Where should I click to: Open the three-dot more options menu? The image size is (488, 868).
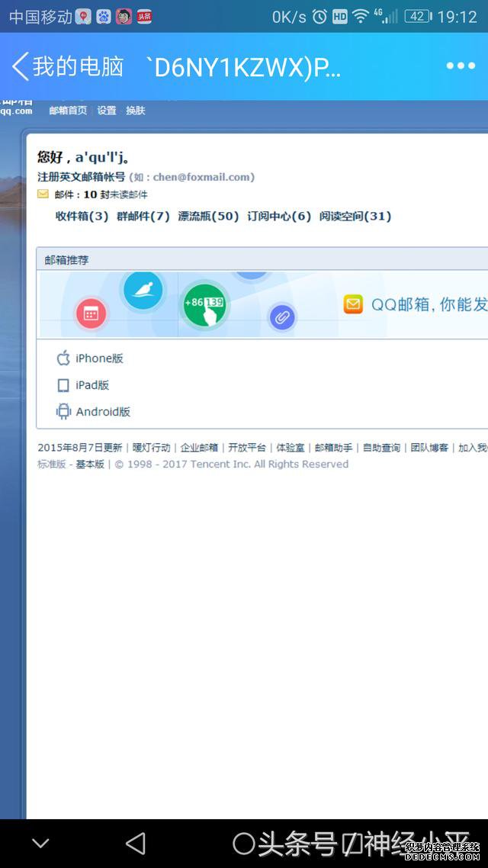[461, 66]
